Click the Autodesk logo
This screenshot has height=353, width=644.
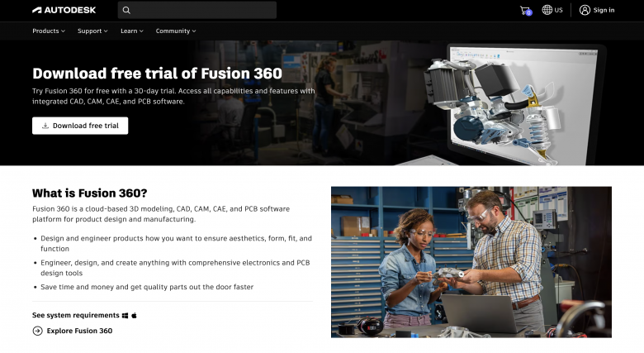(x=64, y=10)
